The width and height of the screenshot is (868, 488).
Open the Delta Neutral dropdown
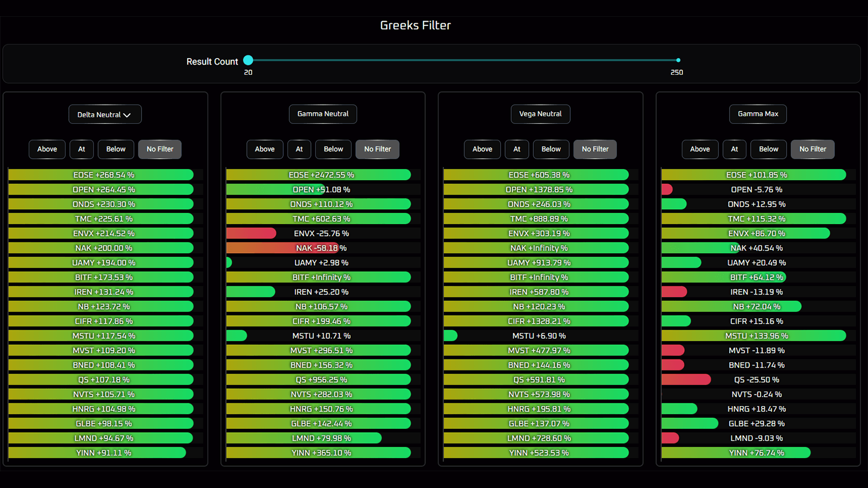pyautogui.click(x=105, y=114)
